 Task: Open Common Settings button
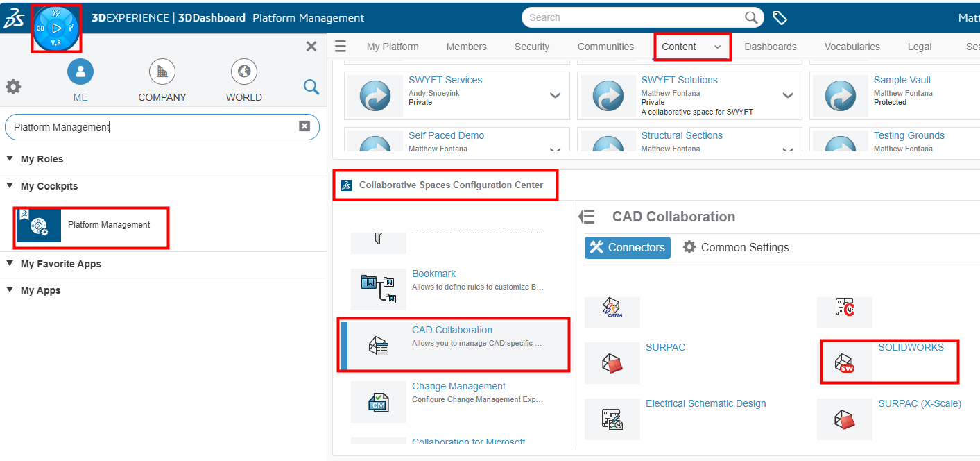736,247
